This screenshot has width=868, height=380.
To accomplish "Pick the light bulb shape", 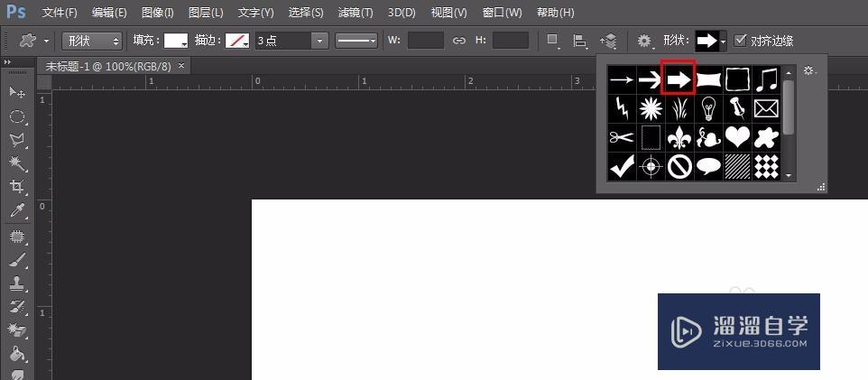I will 708,109.
